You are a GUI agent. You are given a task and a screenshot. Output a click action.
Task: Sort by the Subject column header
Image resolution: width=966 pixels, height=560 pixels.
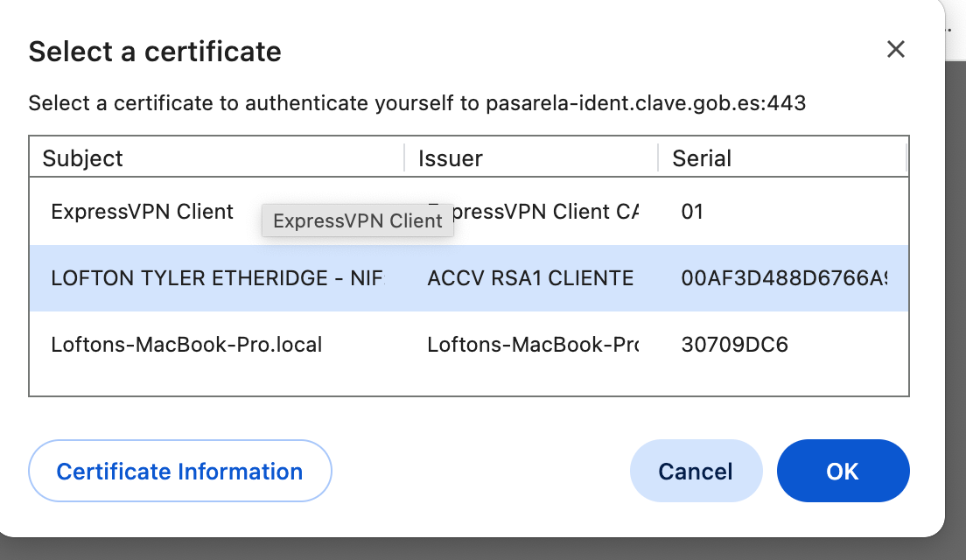[x=83, y=158]
